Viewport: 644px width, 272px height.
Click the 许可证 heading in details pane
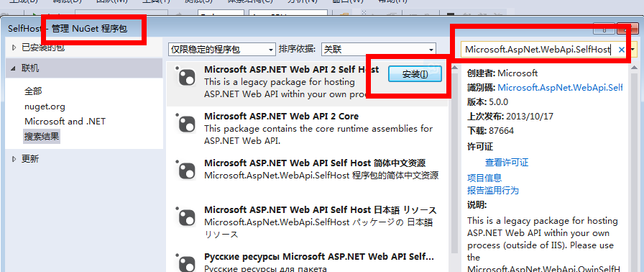(x=480, y=147)
